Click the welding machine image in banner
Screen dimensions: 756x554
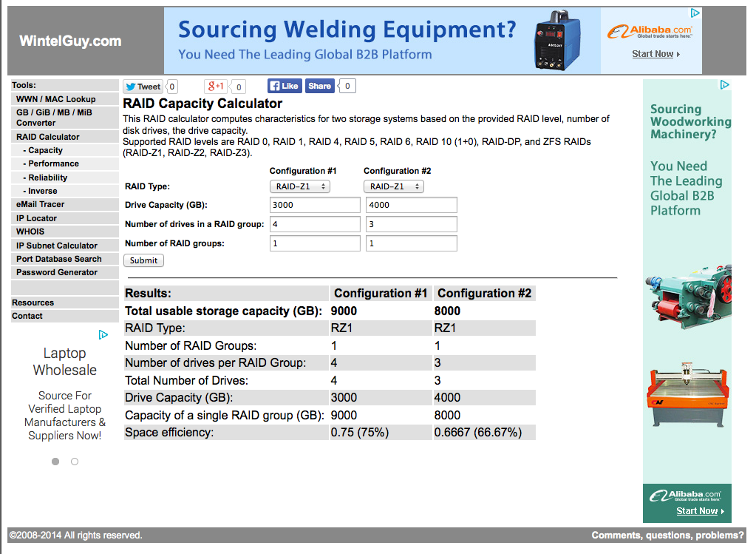click(557, 40)
